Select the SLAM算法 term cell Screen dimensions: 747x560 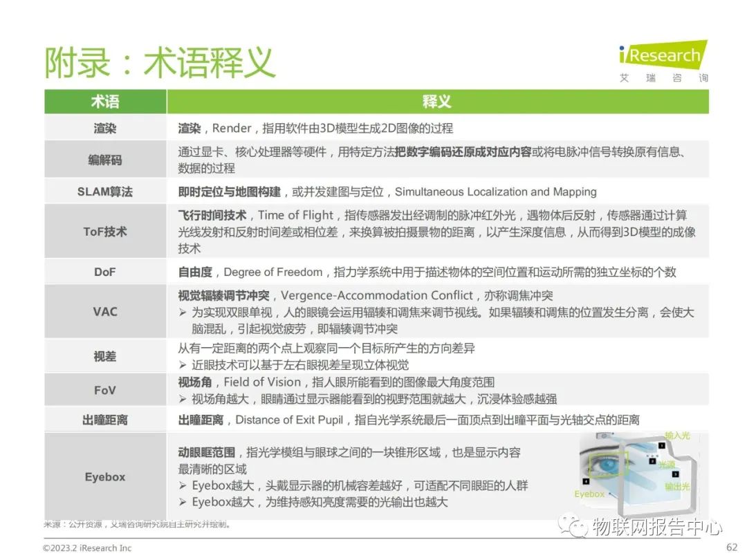pos(104,192)
